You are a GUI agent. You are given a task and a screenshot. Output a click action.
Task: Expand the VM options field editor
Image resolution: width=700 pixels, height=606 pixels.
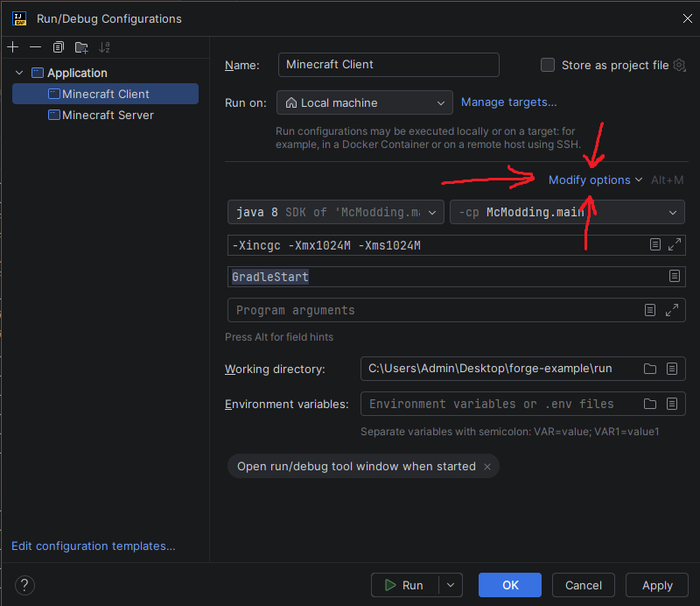pyautogui.click(x=673, y=245)
